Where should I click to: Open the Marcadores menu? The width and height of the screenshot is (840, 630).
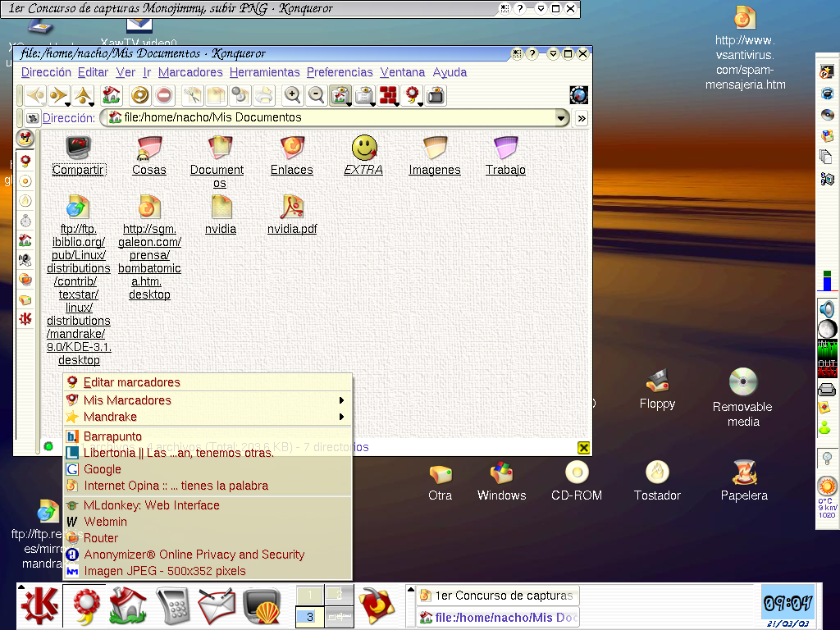(x=190, y=72)
